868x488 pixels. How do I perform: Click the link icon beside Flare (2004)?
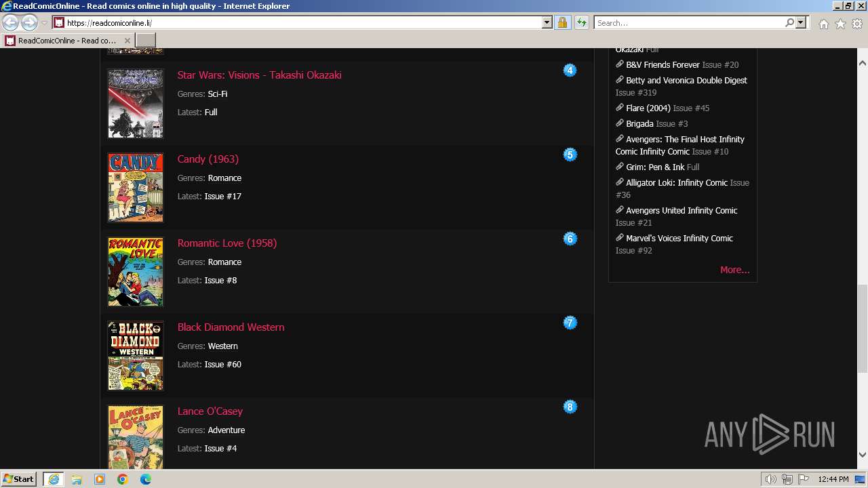point(620,108)
